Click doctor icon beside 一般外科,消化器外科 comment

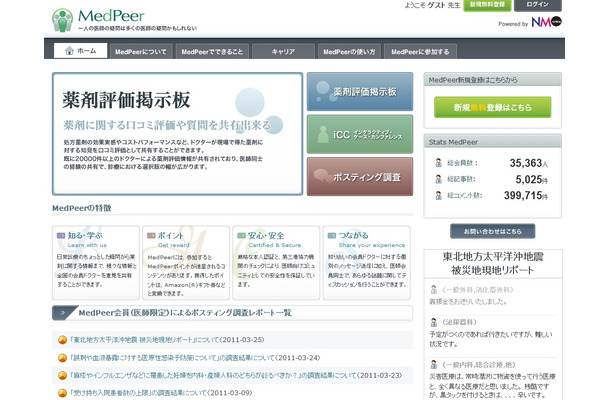click(x=434, y=289)
